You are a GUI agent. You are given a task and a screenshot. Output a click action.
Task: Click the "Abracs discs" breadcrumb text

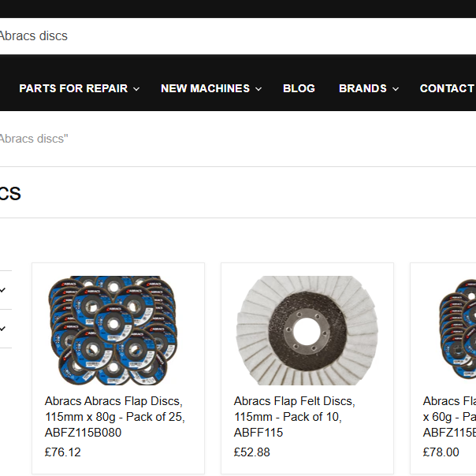coord(34,139)
